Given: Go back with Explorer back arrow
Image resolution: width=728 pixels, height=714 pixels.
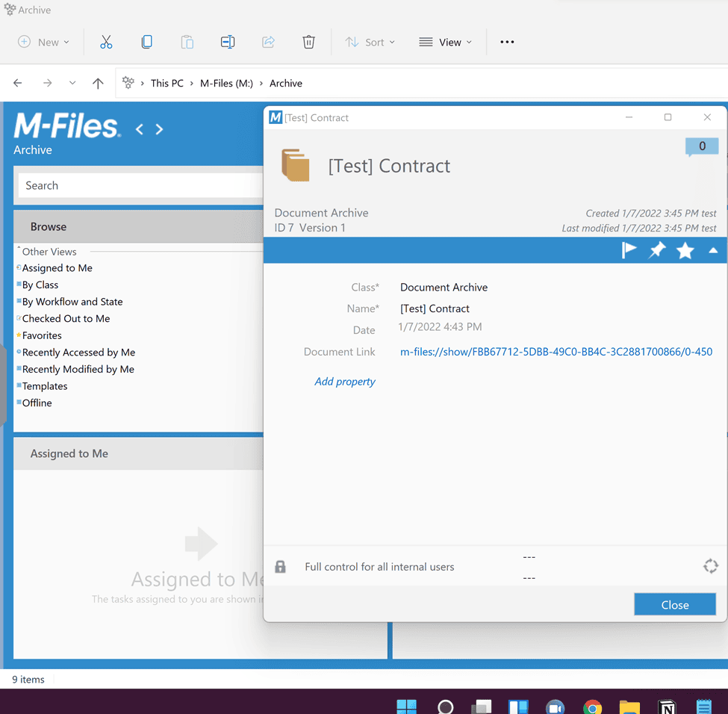Looking at the screenshot, I should (x=18, y=83).
